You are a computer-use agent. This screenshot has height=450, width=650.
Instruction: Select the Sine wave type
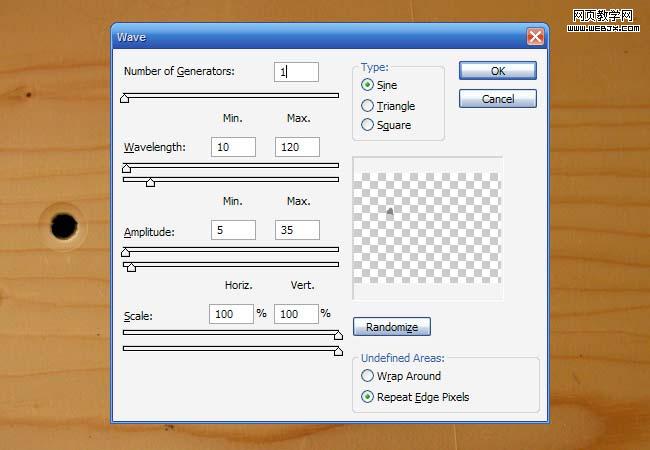[x=368, y=86]
